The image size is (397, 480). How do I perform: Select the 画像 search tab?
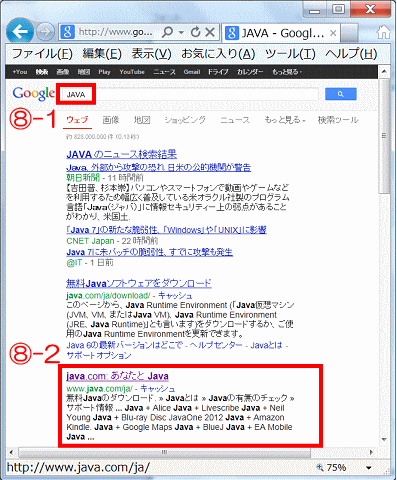click(x=111, y=120)
